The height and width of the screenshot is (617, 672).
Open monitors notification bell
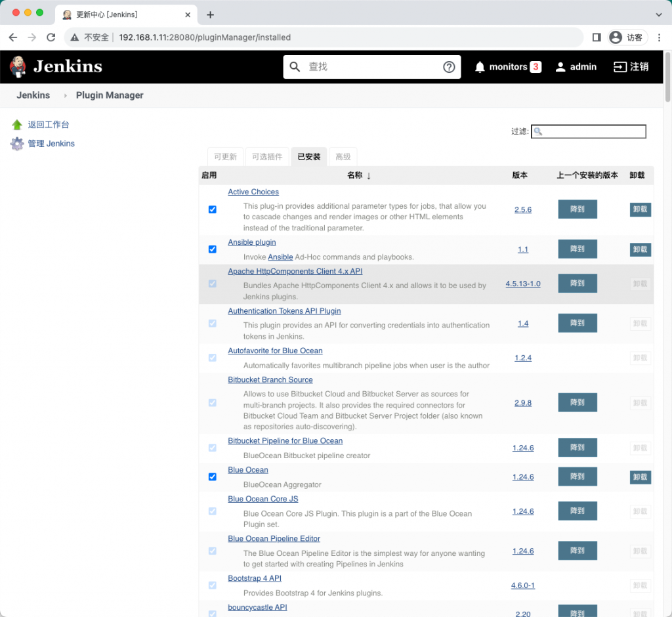click(x=480, y=67)
